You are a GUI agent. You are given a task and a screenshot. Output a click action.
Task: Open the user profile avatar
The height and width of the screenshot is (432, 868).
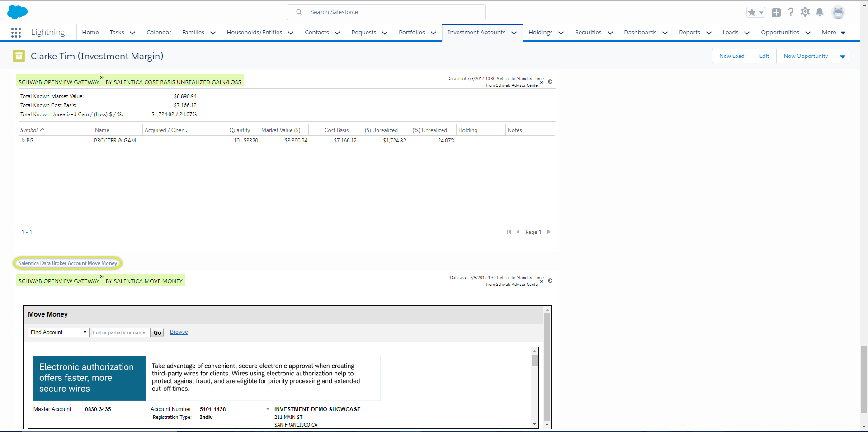coord(838,13)
